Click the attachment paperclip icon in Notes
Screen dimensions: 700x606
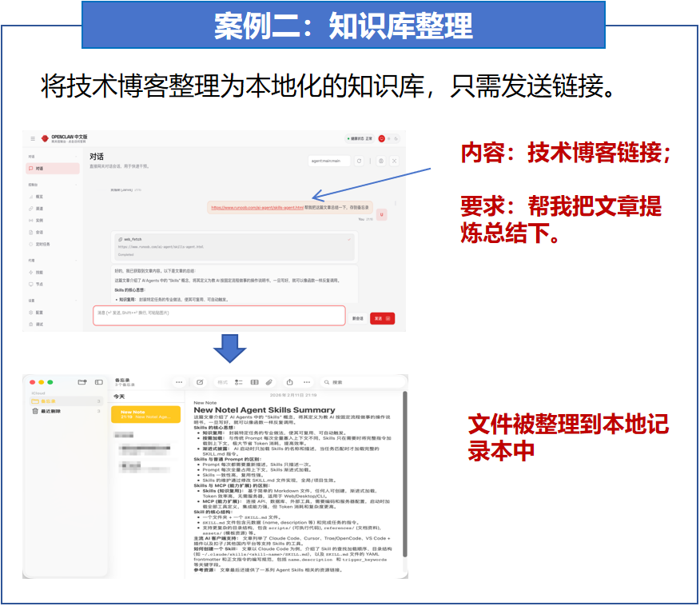pyautogui.click(x=270, y=382)
